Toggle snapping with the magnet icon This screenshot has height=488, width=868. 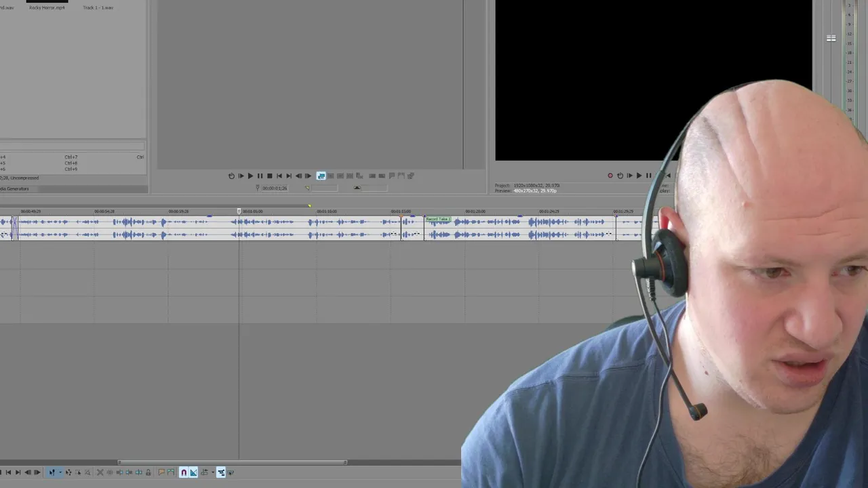[183, 472]
